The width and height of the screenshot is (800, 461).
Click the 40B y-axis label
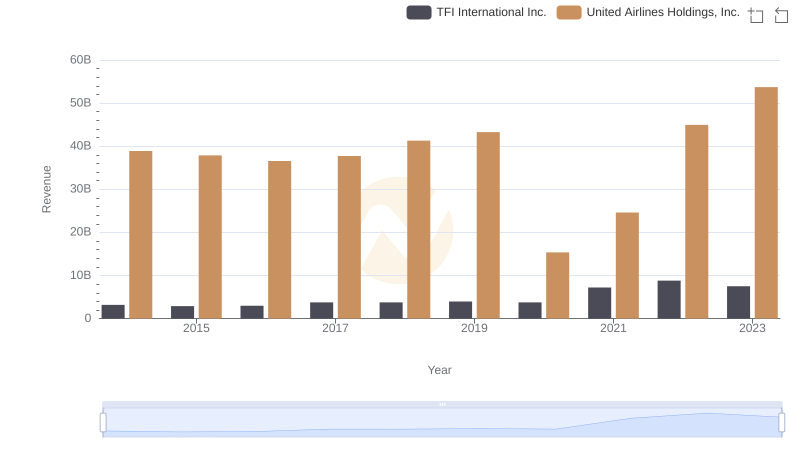(81, 146)
